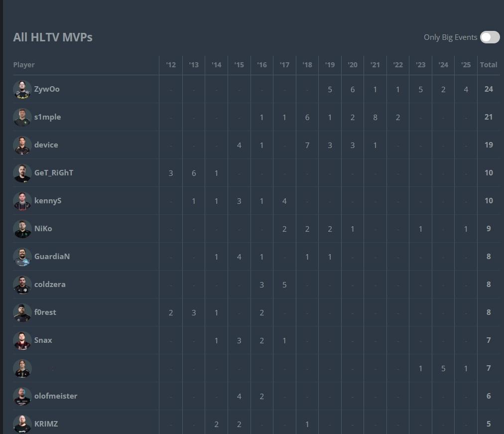This screenshot has height=434, width=504.
Task: Open the Snax player link
Action: point(43,340)
